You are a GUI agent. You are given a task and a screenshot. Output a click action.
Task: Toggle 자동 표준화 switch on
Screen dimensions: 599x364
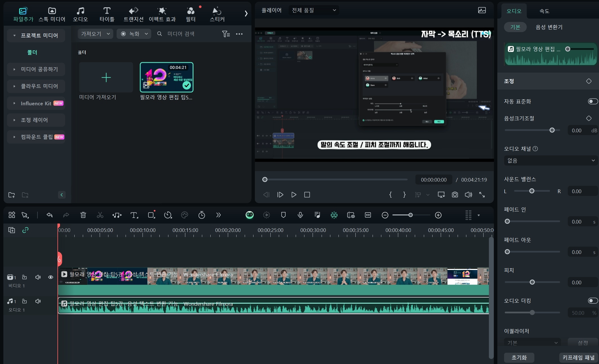(x=592, y=101)
